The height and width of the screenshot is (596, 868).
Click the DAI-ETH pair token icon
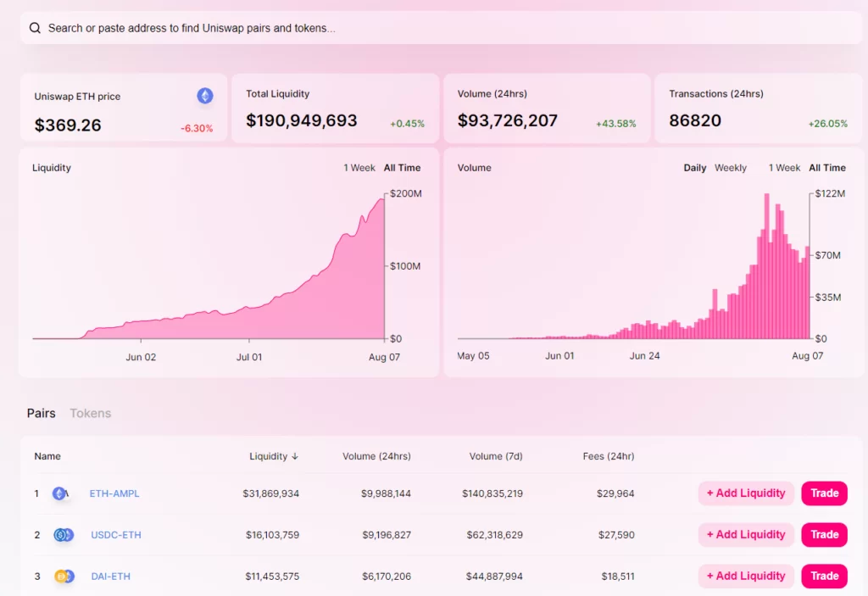(x=64, y=576)
